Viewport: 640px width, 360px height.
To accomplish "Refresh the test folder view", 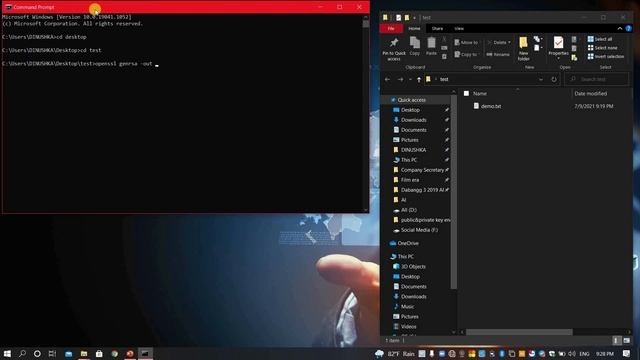I will tap(554, 80).
